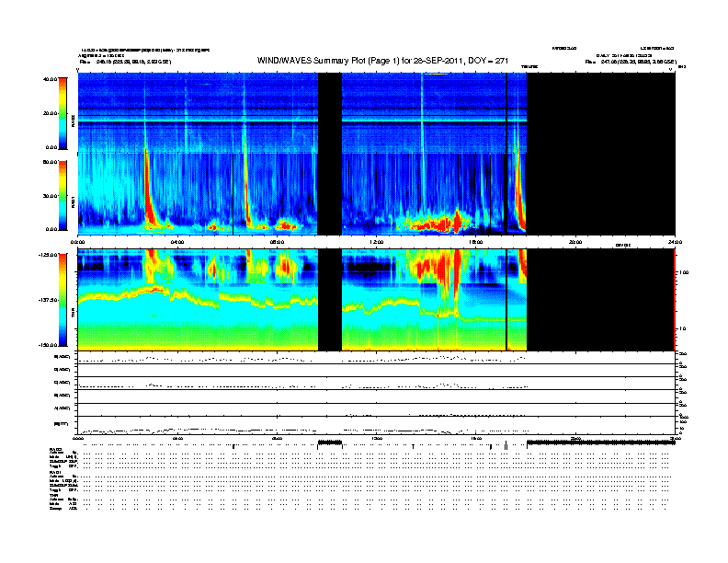Click the 40.00 value on RAD2 color scale

(50, 79)
